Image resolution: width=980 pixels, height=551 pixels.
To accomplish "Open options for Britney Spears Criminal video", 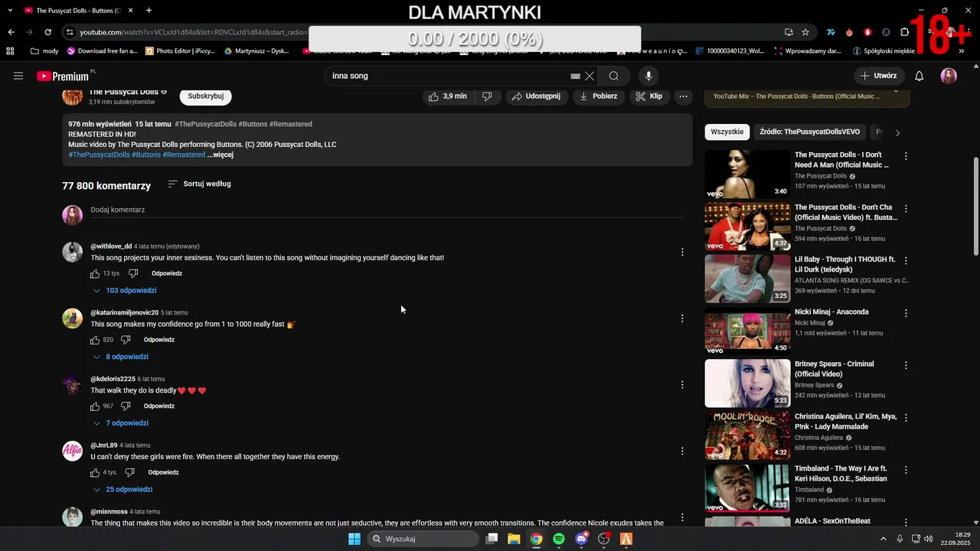I will point(906,365).
